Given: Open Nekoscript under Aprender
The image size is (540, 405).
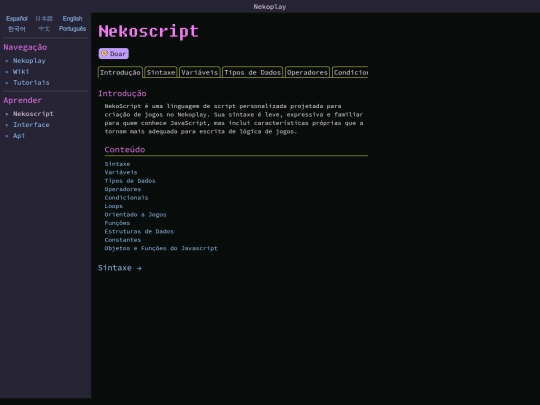Looking at the screenshot, I should click(x=33, y=114).
